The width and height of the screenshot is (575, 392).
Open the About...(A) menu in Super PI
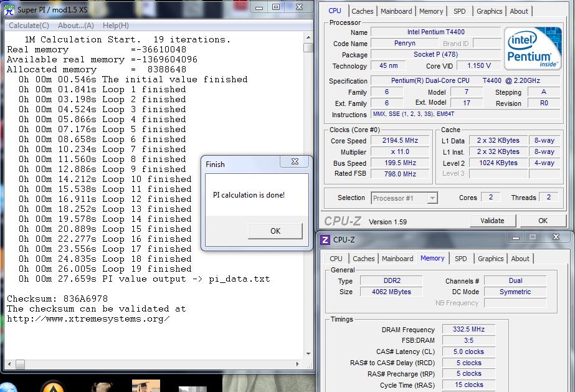tap(76, 26)
